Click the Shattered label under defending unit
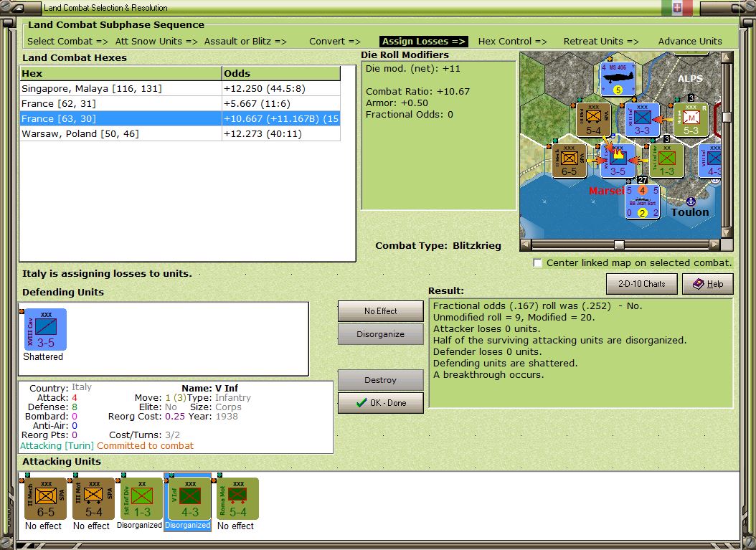 pyautogui.click(x=43, y=356)
